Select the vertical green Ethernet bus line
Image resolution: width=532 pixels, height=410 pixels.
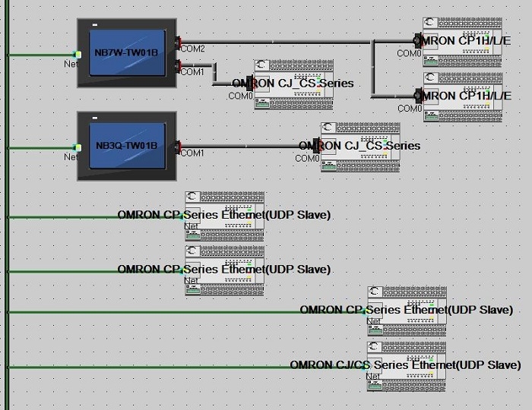[7, 205]
